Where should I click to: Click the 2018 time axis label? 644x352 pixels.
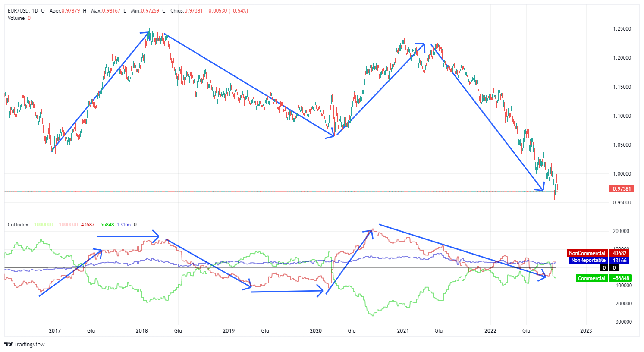142,331
